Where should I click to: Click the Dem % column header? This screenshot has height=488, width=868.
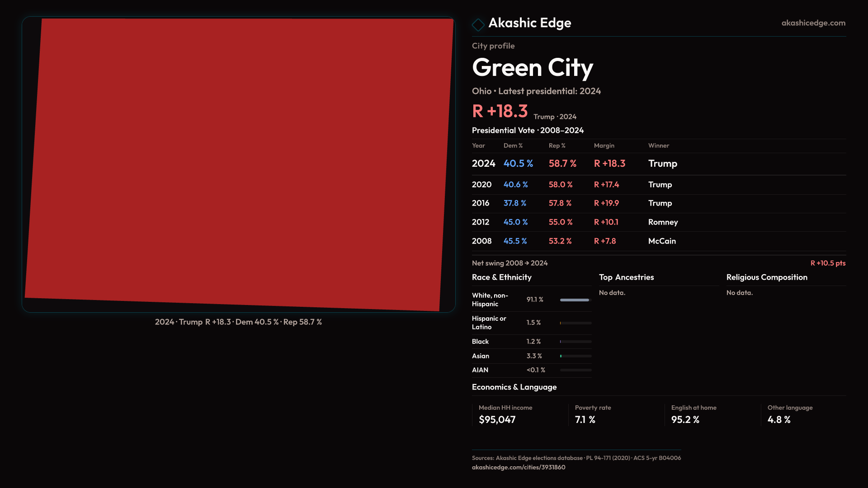[513, 145]
